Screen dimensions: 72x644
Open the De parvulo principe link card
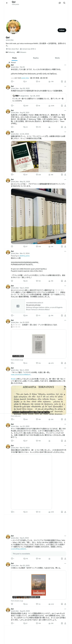(39, 306)
